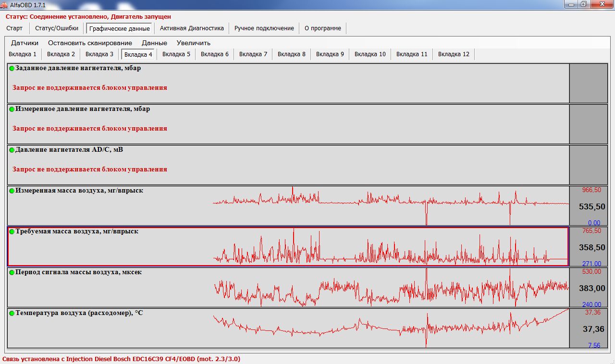Image resolution: width=615 pixels, height=364 pixels.
Task: Select Вкладка 4
Action: pos(138,54)
